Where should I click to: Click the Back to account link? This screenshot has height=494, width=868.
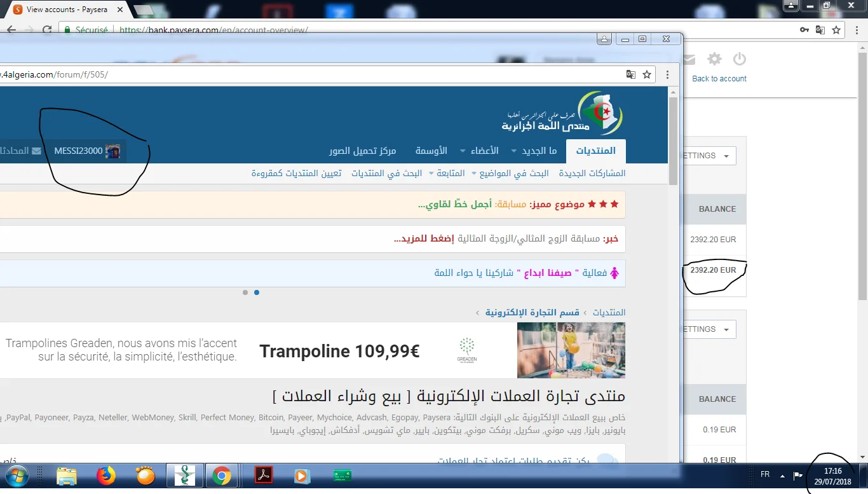click(719, 79)
